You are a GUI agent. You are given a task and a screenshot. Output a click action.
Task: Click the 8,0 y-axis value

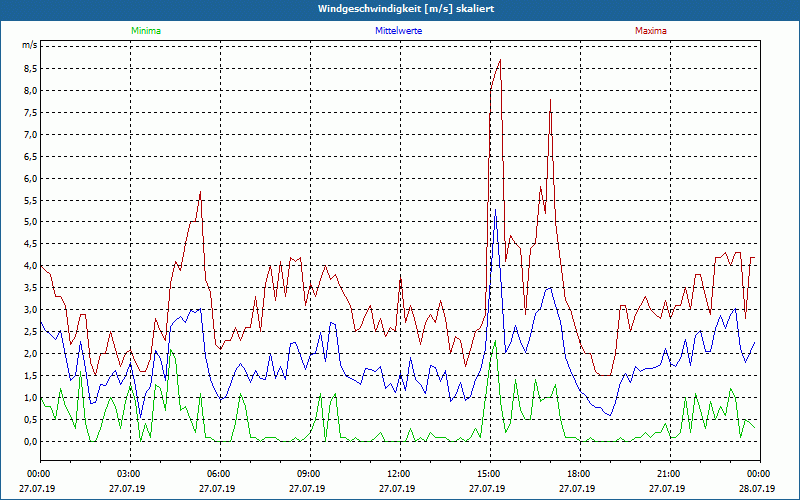click(30, 91)
